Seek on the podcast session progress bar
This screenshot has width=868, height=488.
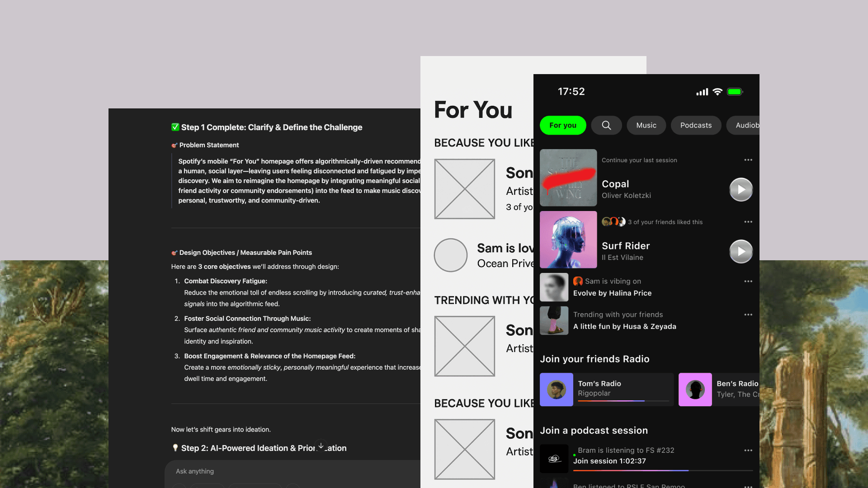click(x=663, y=471)
